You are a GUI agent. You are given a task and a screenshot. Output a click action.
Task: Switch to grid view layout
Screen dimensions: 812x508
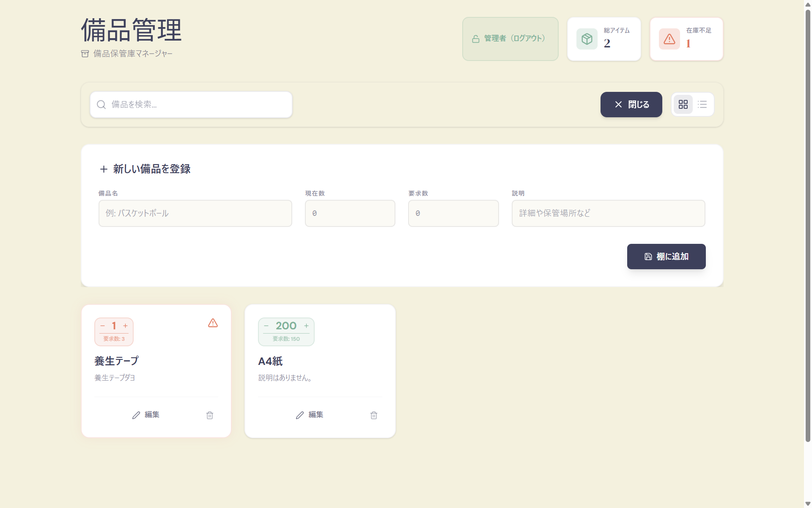683,105
